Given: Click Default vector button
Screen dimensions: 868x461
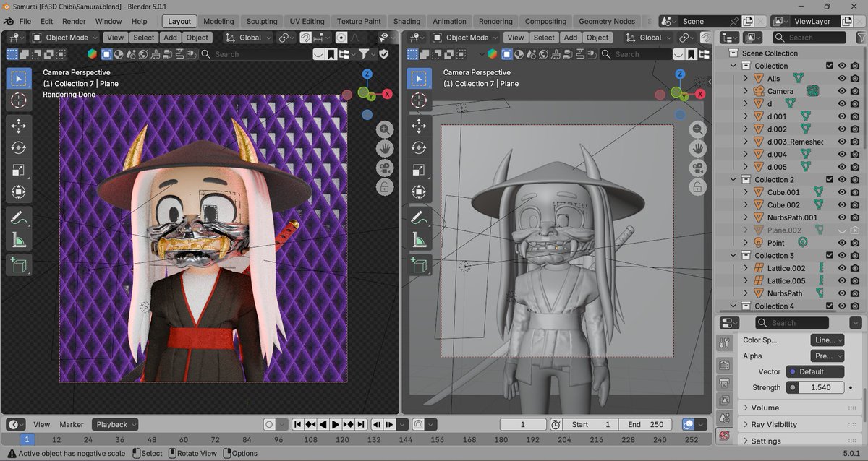Looking at the screenshot, I should coord(815,371).
